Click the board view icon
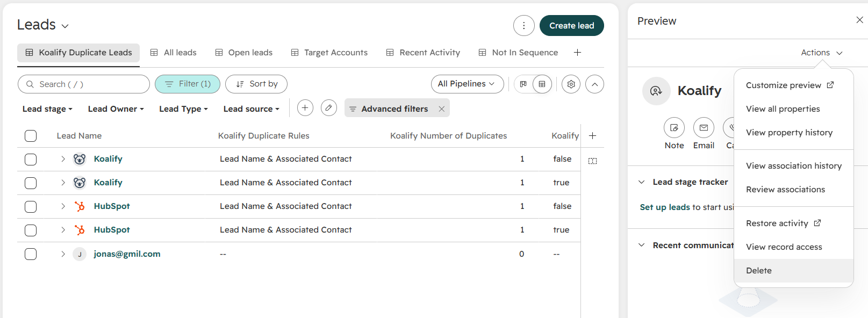This screenshot has height=318, width=868. click(523, 84)
